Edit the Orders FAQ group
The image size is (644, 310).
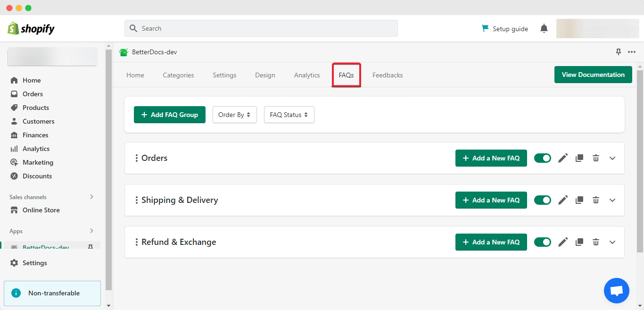(x=563, y=158)
